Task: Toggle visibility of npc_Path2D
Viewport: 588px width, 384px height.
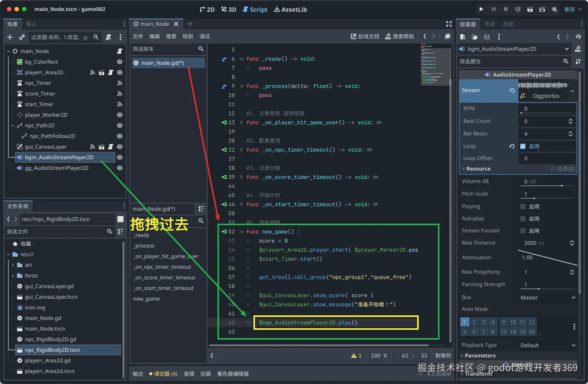Action: click(x=120, y=125)
